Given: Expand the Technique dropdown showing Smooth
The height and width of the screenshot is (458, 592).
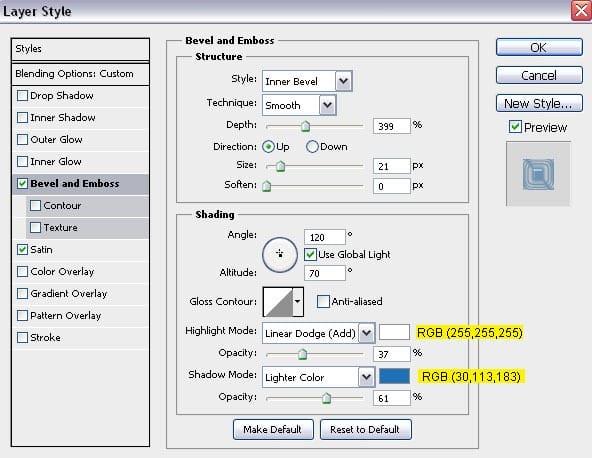Looking at the screenshot, I should pyautogui.click(x=299, y=105).
